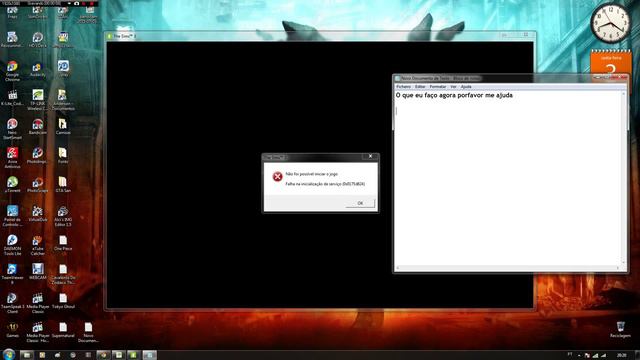
Task: Open DAEMON Tools Lite desktop icon
Action: (12, 245)
